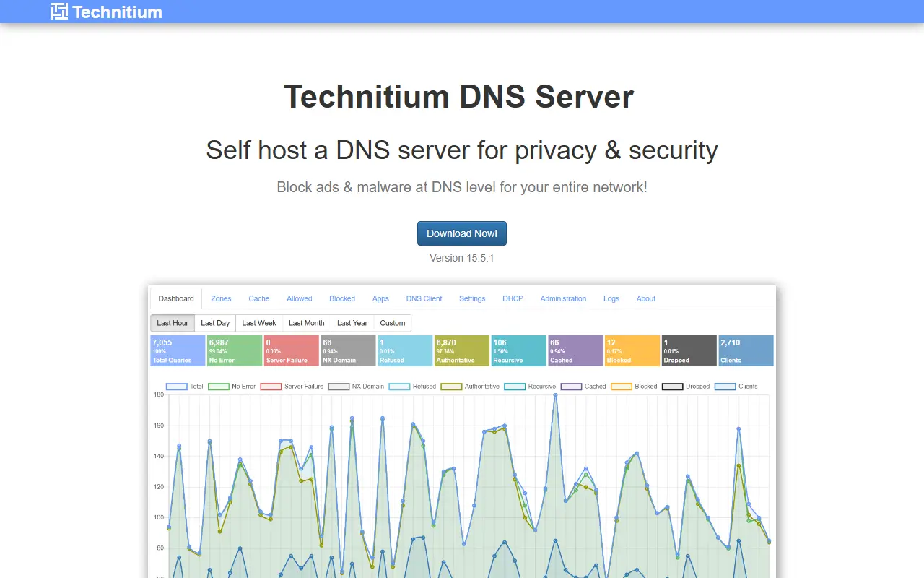The image size is (924, 578).
Task: Click the Total Queries stat tile
Action: tap(178, 350)
